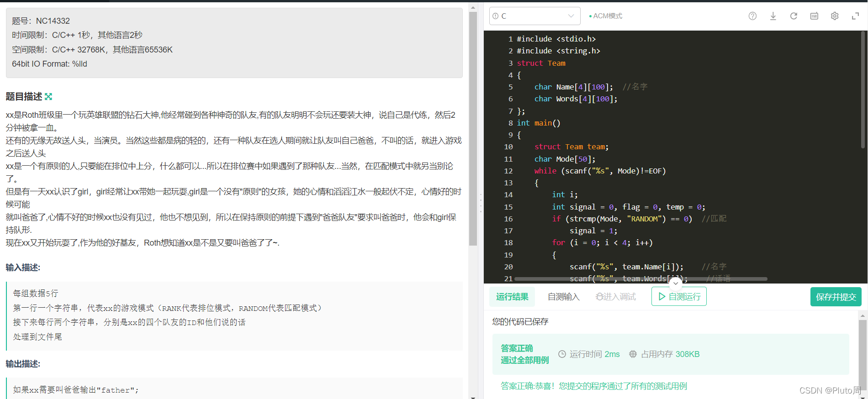The width and height of the screenshot is (868, 399).
Task: Click the for loop code line 18
Action: 602,242
